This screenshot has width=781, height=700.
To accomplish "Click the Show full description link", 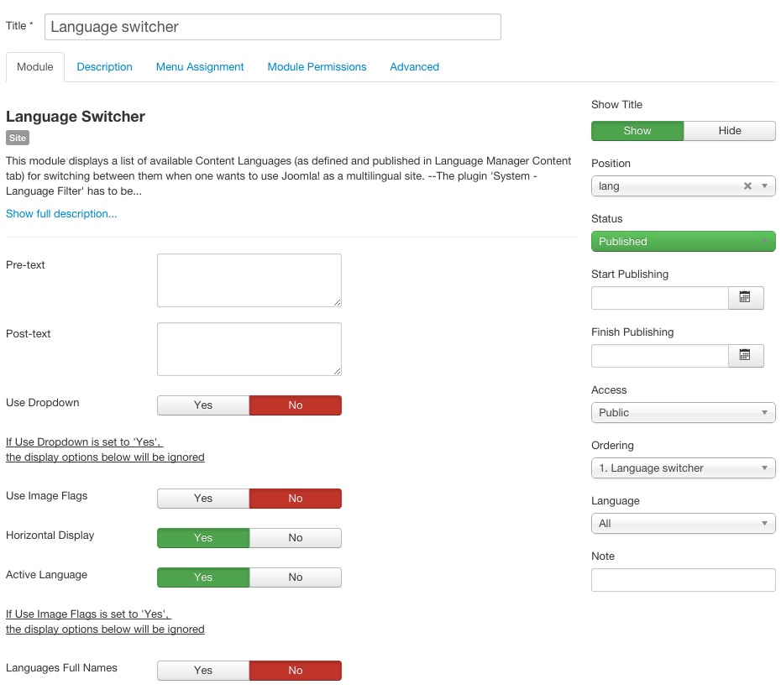I will point(61,214).
